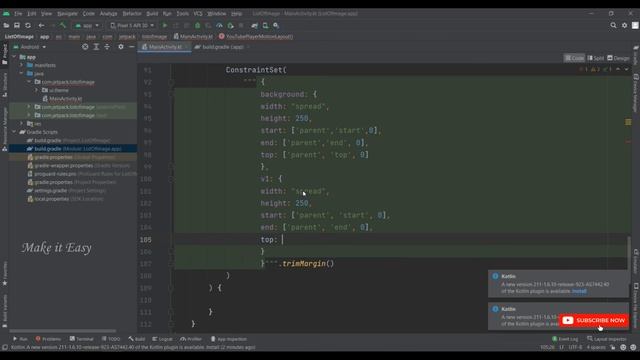
Task: Click Project panel horizontal scrollbar
Action: point(62,331)
